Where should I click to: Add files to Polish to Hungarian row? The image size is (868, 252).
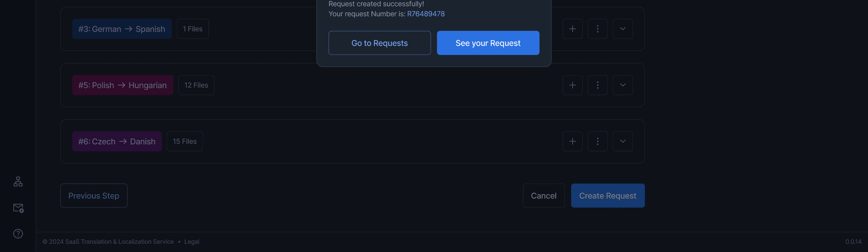pos(573,85)
